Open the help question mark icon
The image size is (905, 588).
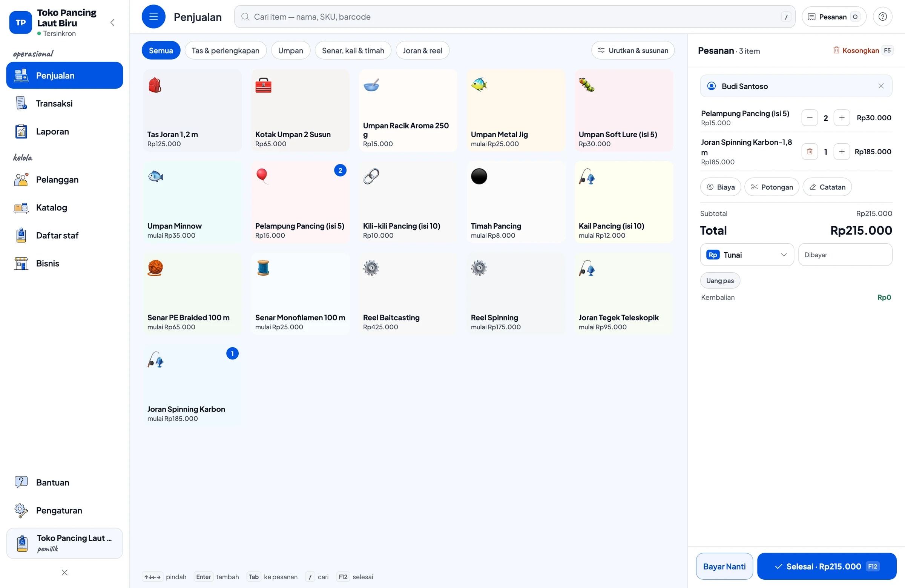coord(883,17)
